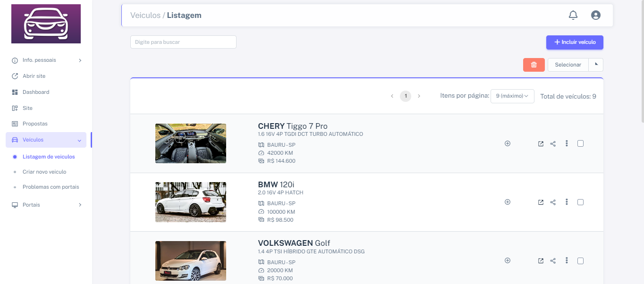
Task: Open Listagem de veículos in sidebar
Action: [x=49, y=156]
